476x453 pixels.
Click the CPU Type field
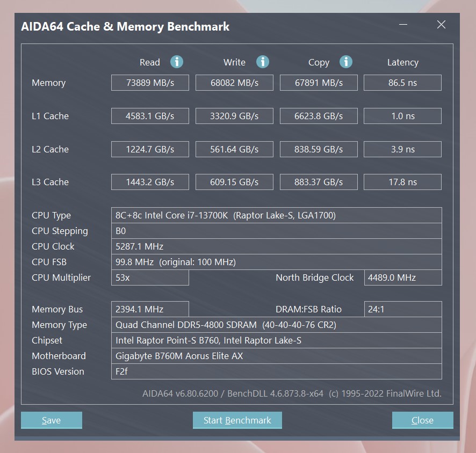(x=276, y=215)
